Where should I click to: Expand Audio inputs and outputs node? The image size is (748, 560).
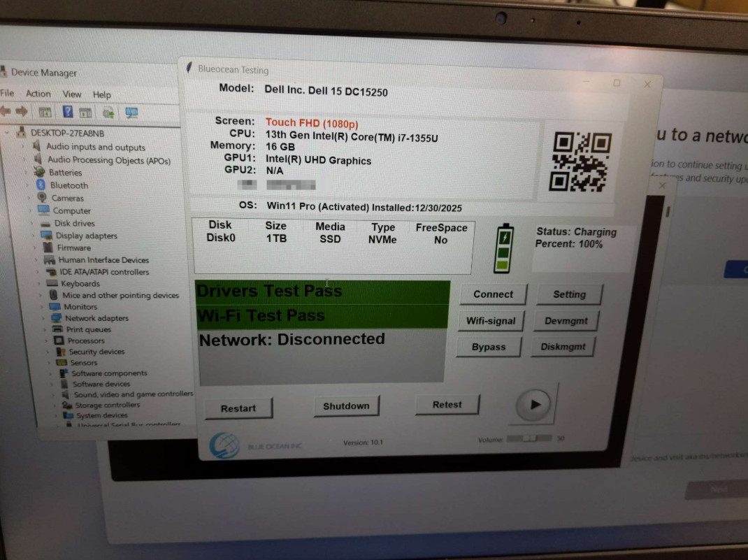[x=23, y=146]
